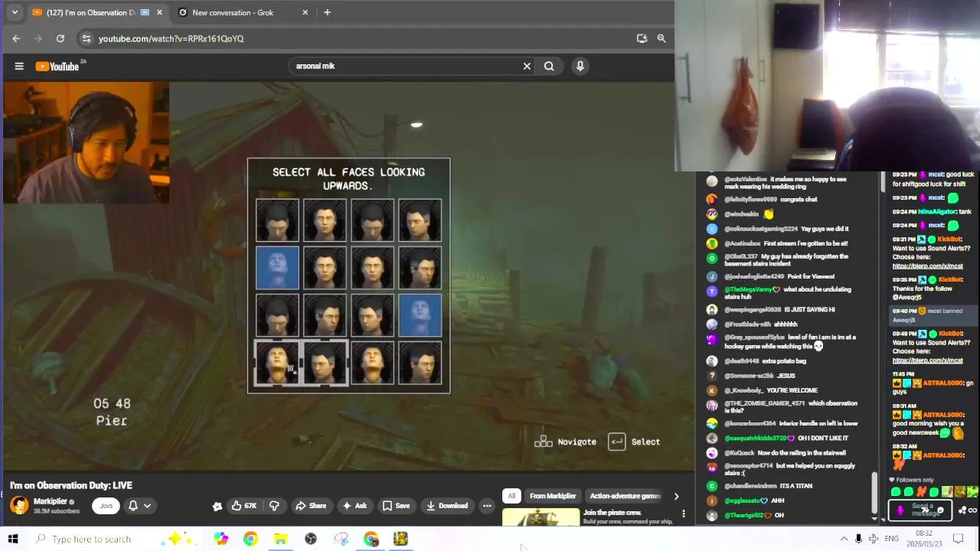Open the pirate crew ad options menu

click(684, 514)
